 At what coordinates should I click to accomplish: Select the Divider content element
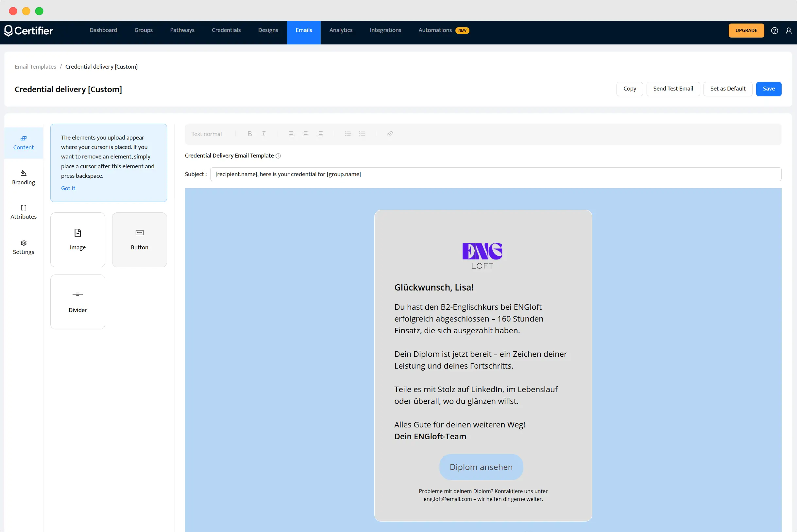tap(77, 302)
